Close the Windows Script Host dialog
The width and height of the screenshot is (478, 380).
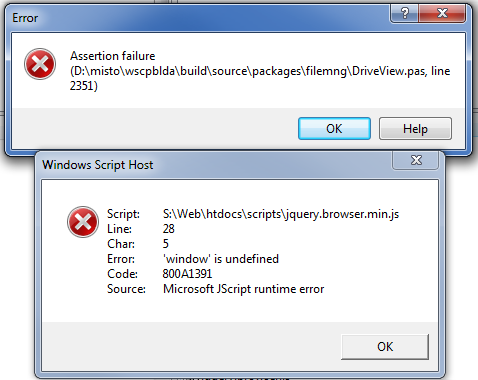point(416,160)
